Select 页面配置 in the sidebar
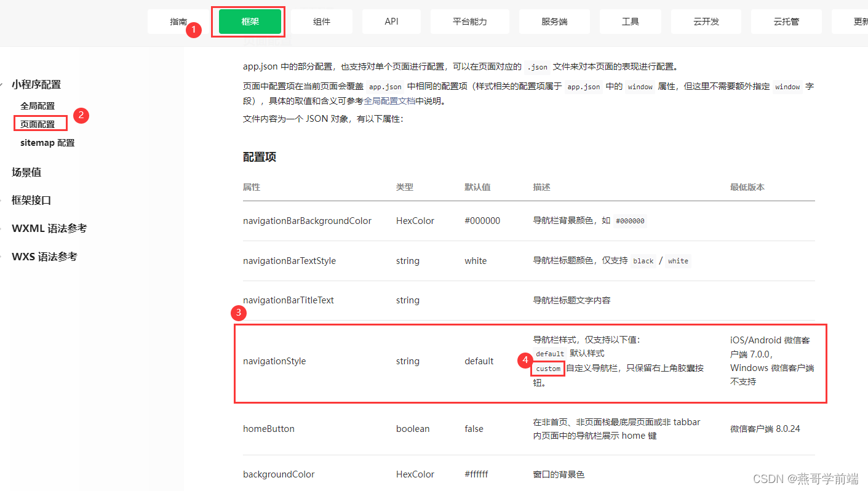The height and width of the screenshot is (491, 868). point(38,124)
